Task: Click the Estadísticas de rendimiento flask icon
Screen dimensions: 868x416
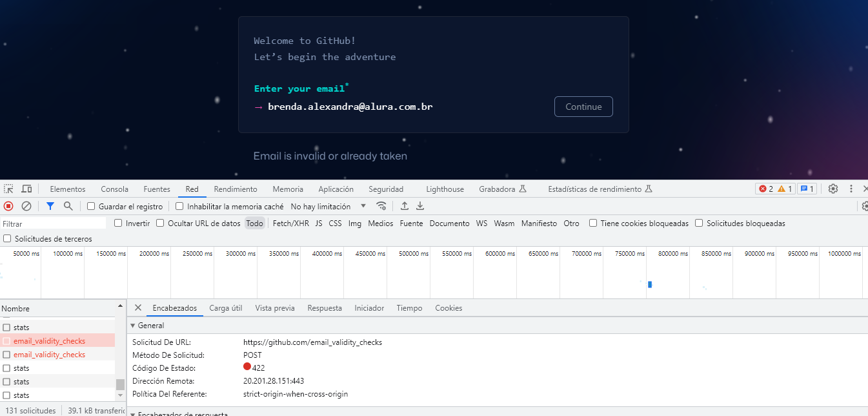Action: 649,189
